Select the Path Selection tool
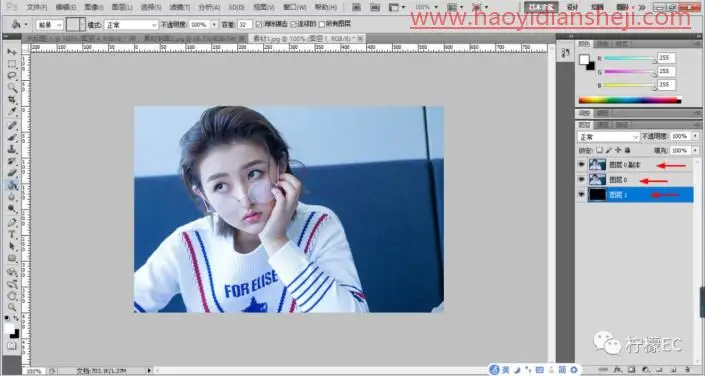Viewport: 705px width, 376px height. click(12, 246)
